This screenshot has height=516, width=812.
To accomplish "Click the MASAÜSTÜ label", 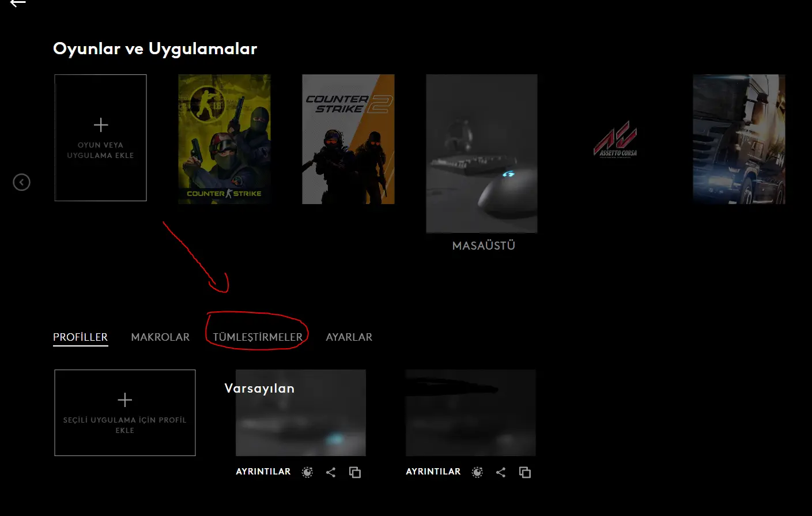I will (484, 246).
